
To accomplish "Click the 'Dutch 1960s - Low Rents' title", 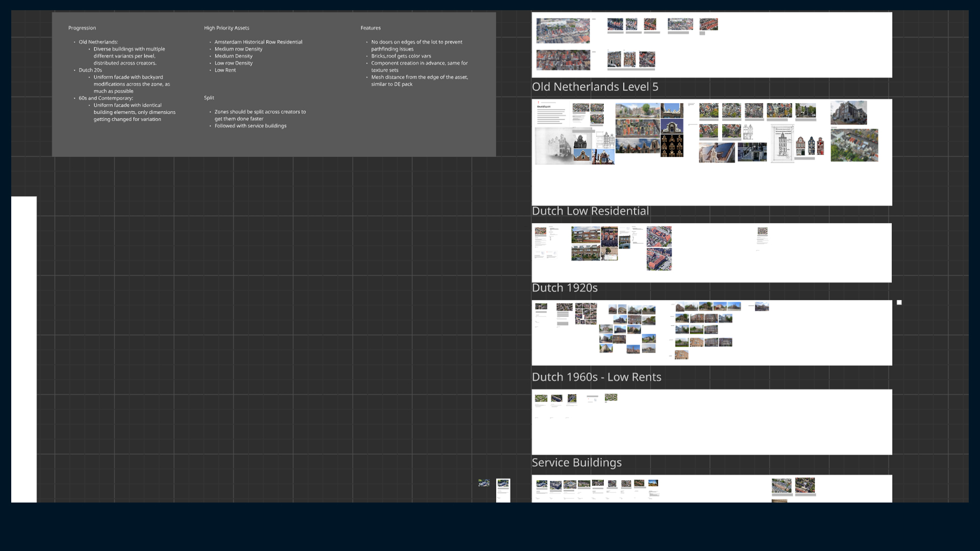I will point(596,377).
